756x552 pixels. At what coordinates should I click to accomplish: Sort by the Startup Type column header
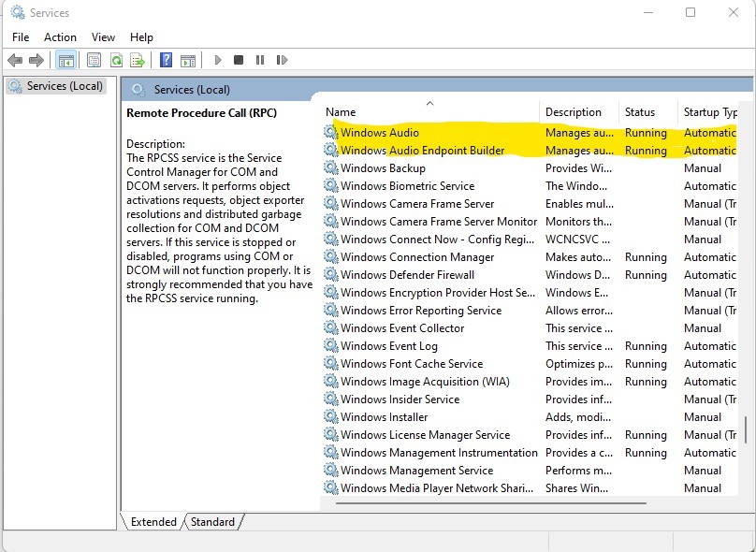tap(708, 112)
